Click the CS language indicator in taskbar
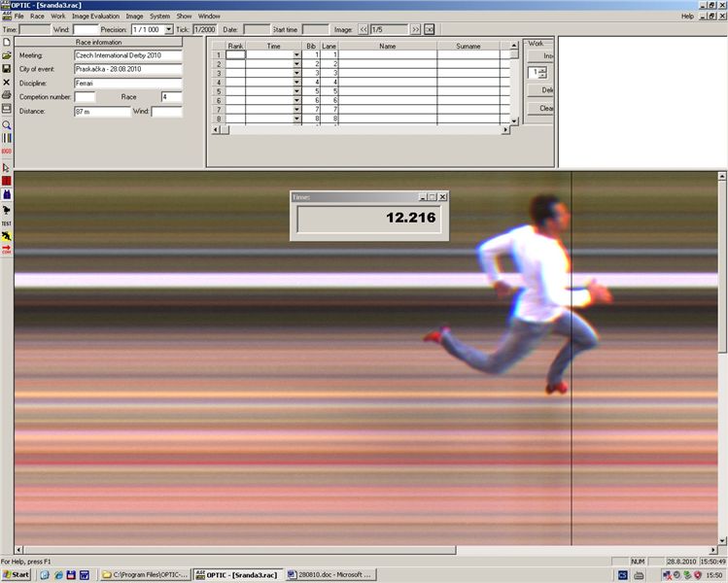The height and width of the screenshot is (583, 728). (623, 575)
